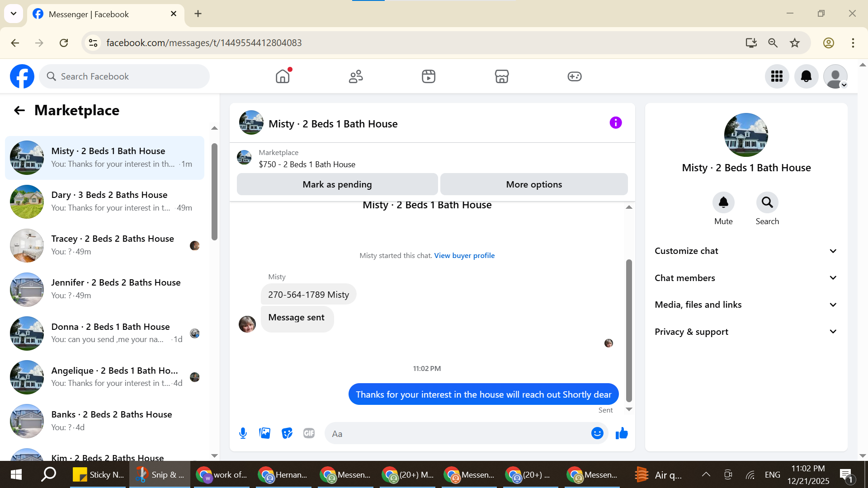Click More options button
This screenshot has width=868, height=488.
pyautogui.click(x=534, y=184)
